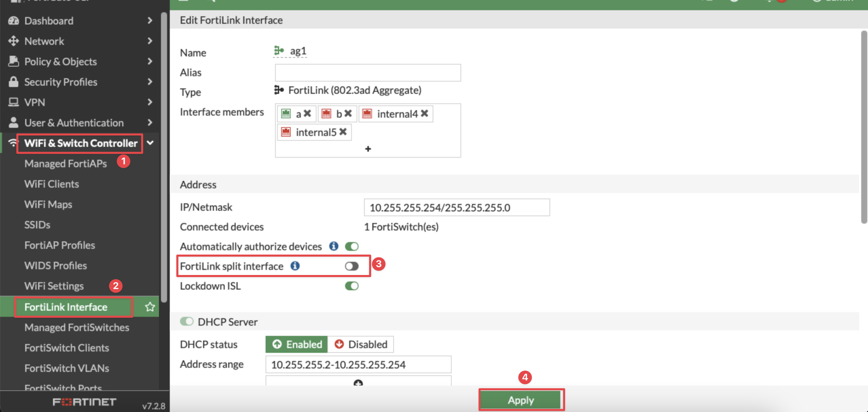The width and height of the screenshot is (868, 412).
Task: Show info for FortiLink split interface
Action: 295,266
